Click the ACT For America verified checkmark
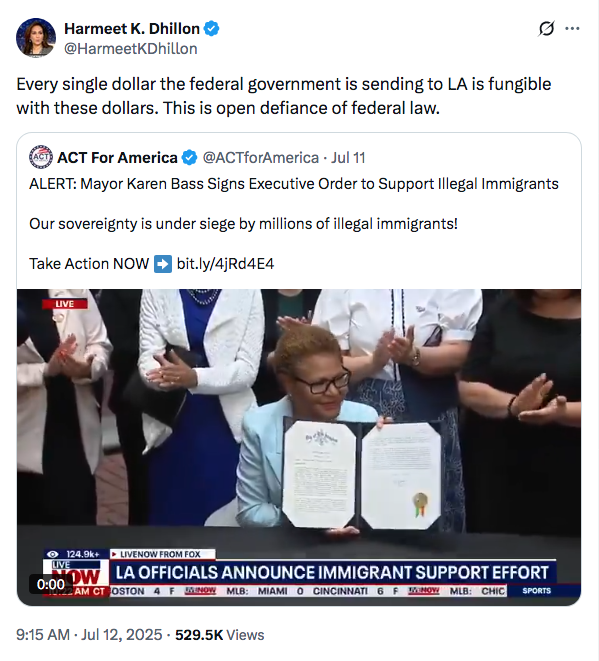This screenshot has height=661, width=599. (x=189, y=158)
